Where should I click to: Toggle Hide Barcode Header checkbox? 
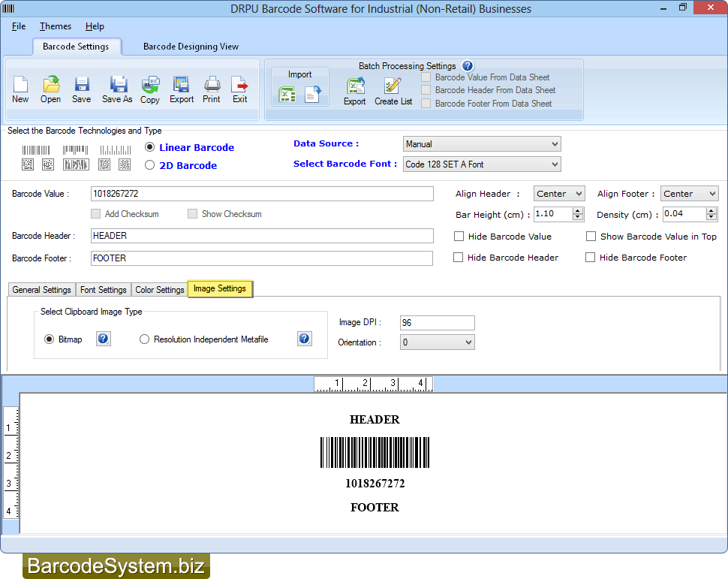coord(459,258)
